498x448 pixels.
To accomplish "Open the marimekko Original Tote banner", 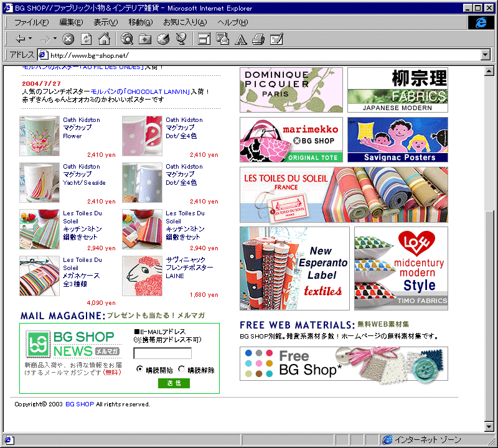I will tap(291, 140).
